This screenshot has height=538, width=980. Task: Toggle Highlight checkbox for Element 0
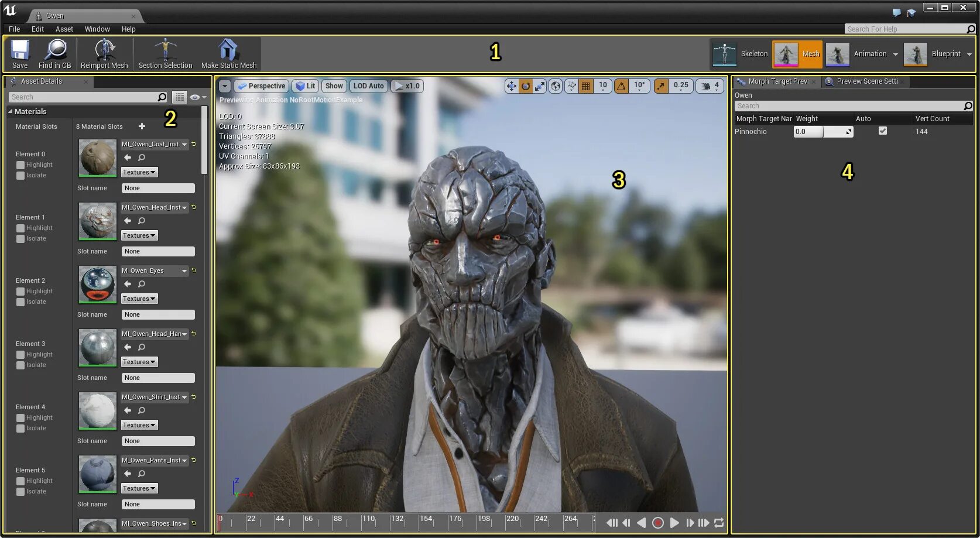20,165
